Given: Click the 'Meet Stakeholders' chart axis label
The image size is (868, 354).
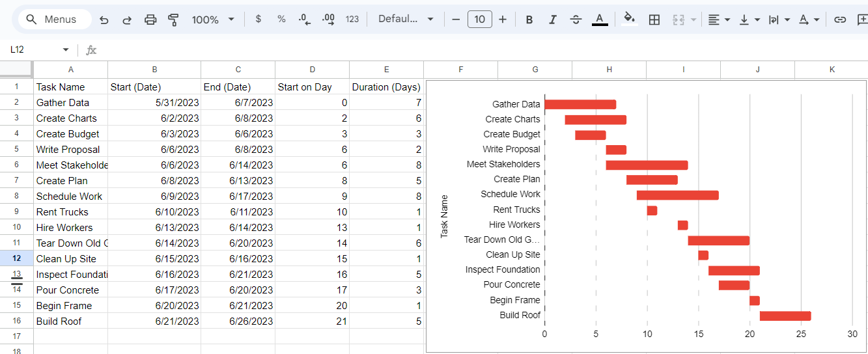Looking at the screenshot, I should pyautogui.click(x=503, y=164).
